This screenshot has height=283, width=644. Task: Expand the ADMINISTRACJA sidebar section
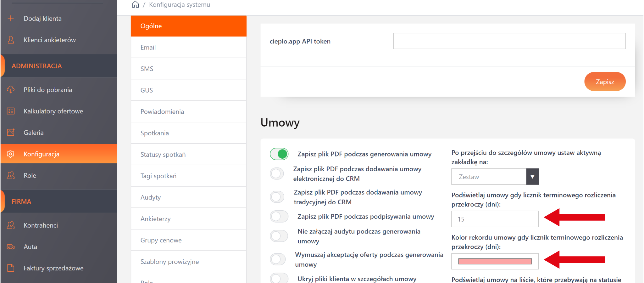point(37,66)
